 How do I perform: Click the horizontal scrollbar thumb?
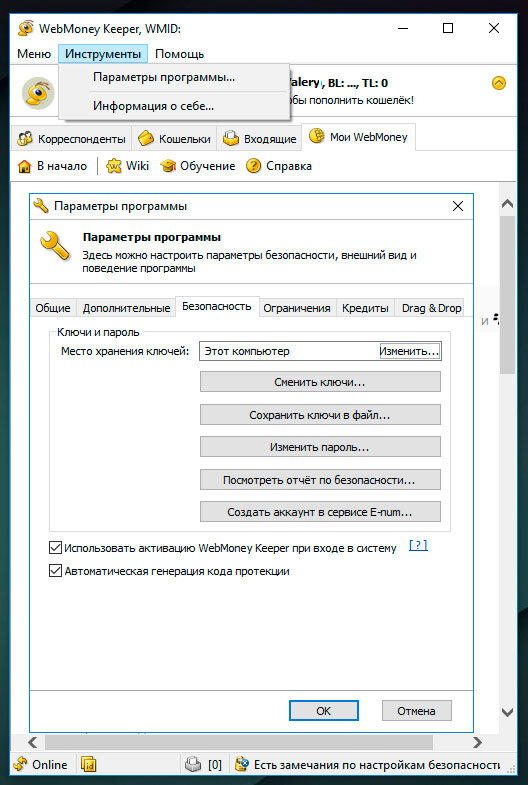coord(239,742)
